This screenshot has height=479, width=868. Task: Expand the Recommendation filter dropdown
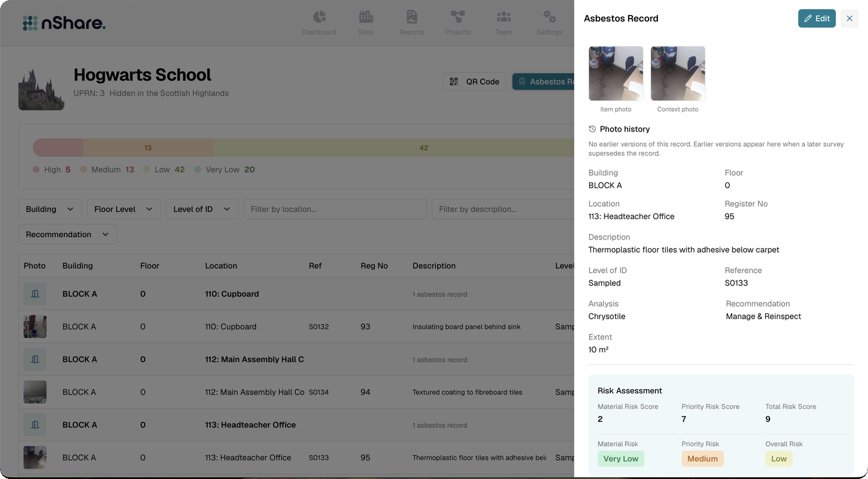click(x=68, y=235)
